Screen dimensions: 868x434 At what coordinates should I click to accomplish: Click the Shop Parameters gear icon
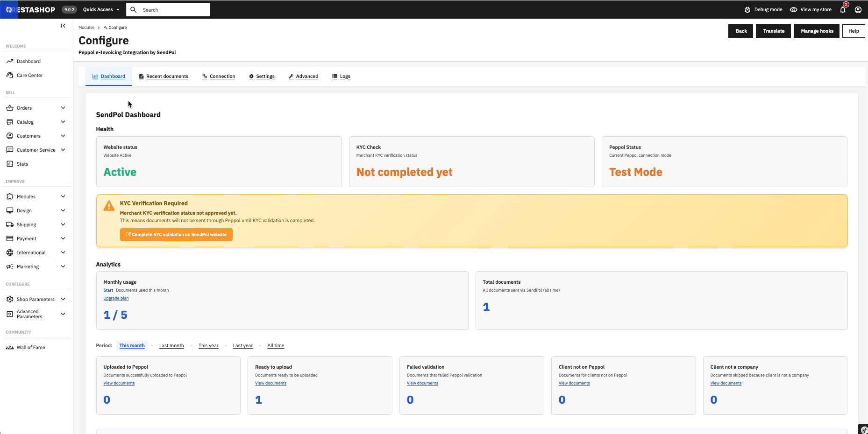click(x=10, y=299)
